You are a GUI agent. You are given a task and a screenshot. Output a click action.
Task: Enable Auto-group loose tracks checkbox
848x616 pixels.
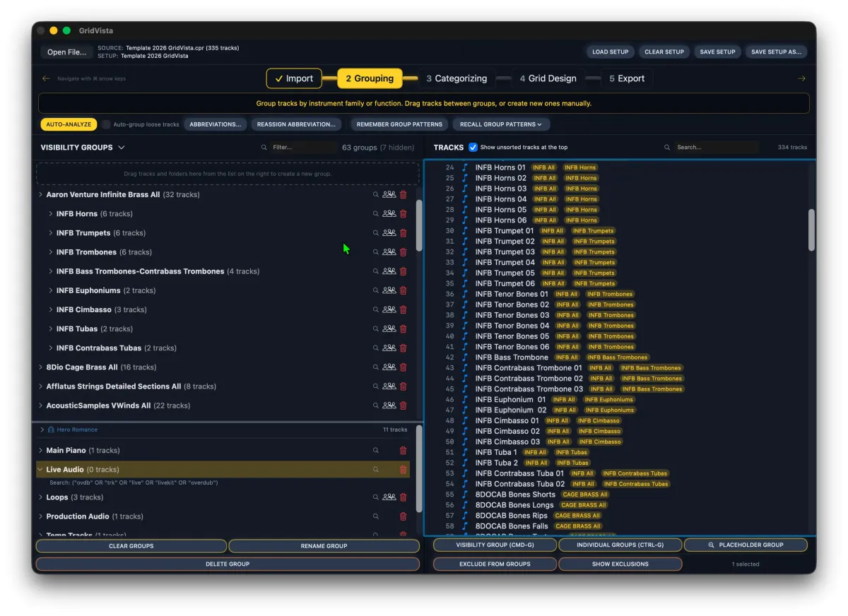point(106,124)
